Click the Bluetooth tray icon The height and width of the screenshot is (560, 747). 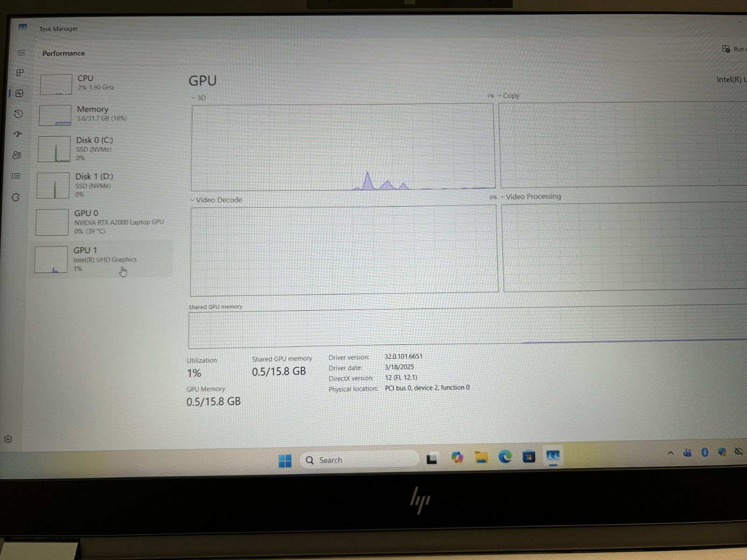point(705,452)
